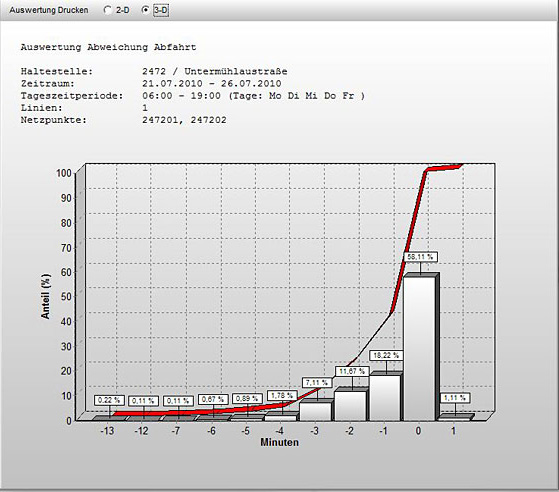Click the -7 x-axis tick label

[x=176, y=431]
